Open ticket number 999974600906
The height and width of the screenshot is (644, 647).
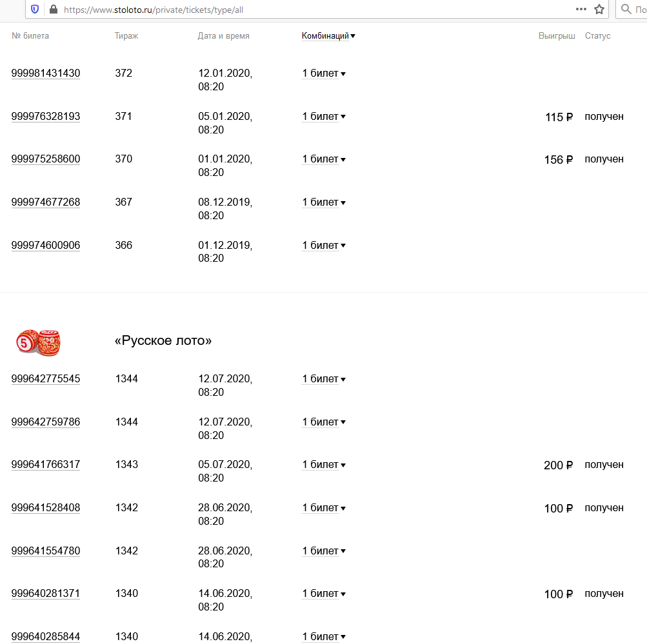click(x=46, y=246)
